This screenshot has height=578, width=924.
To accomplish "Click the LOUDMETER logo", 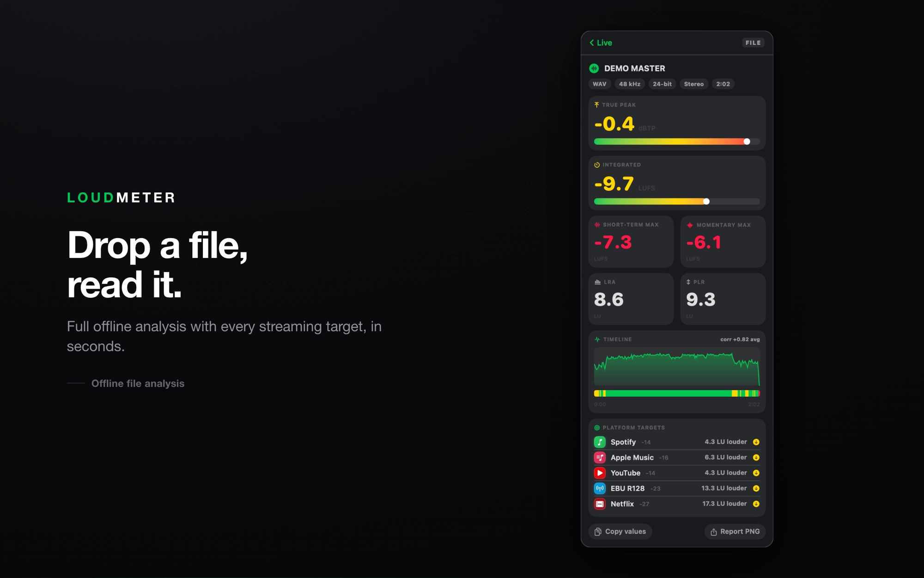I will click(x=121, y=198).
